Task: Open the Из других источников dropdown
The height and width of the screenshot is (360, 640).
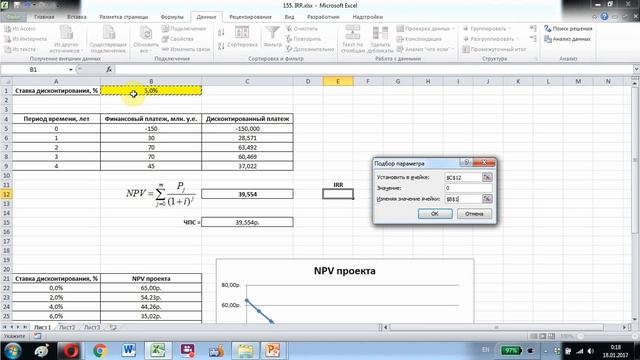Action: 66,38
